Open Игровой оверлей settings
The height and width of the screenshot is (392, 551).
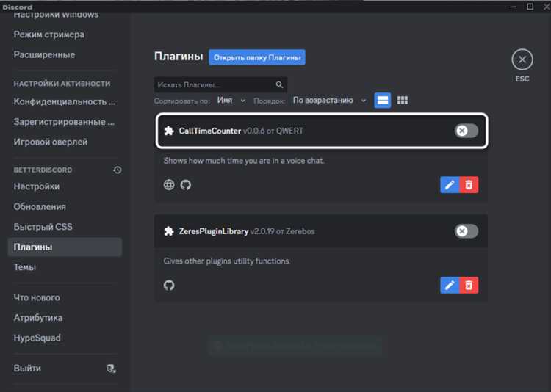point(51,142)
